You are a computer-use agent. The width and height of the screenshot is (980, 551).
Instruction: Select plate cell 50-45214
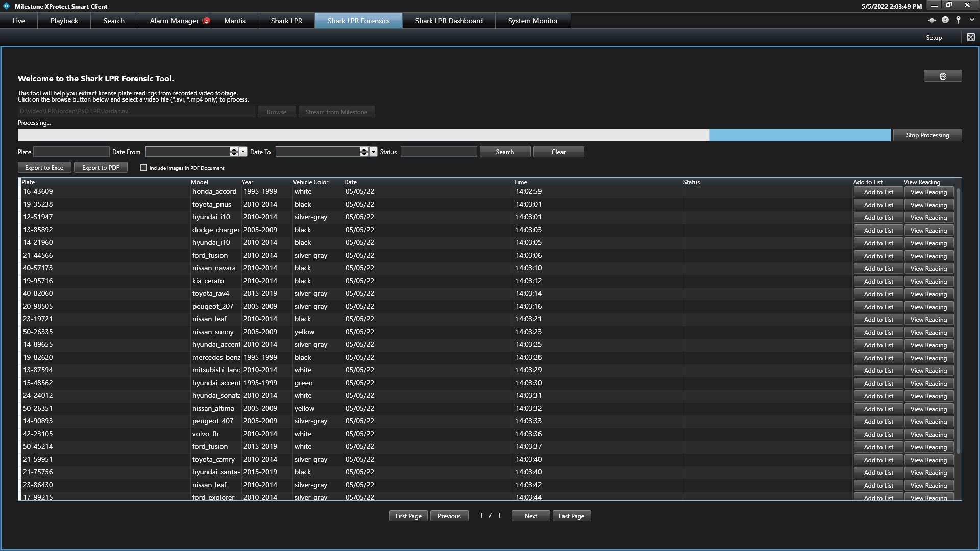coord(105,446)
